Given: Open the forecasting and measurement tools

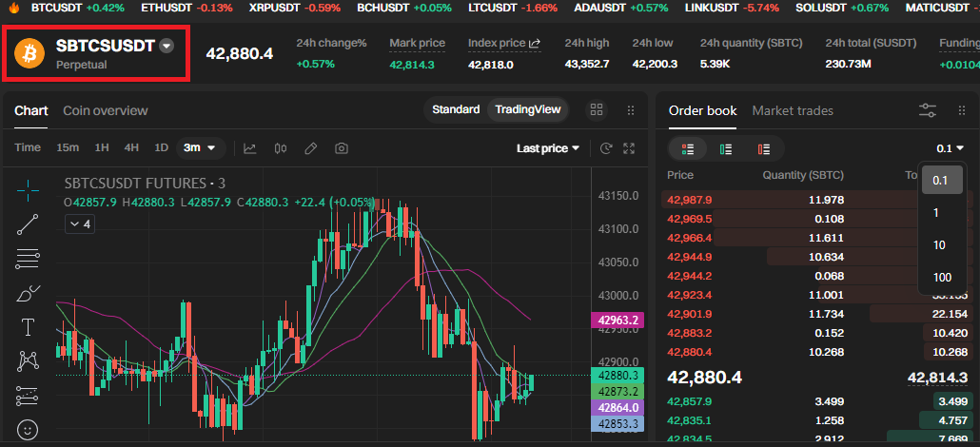Looking at the screenshot, I should (x=29, y=395).
